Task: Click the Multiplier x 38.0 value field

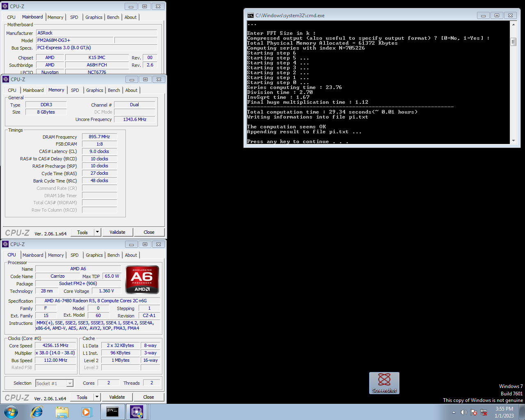Action: [55, 353]
